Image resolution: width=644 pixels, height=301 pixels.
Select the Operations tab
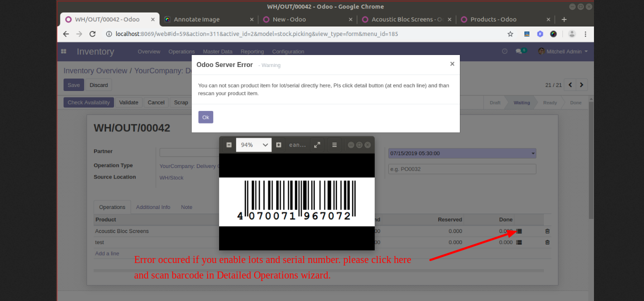pos(112,207)
